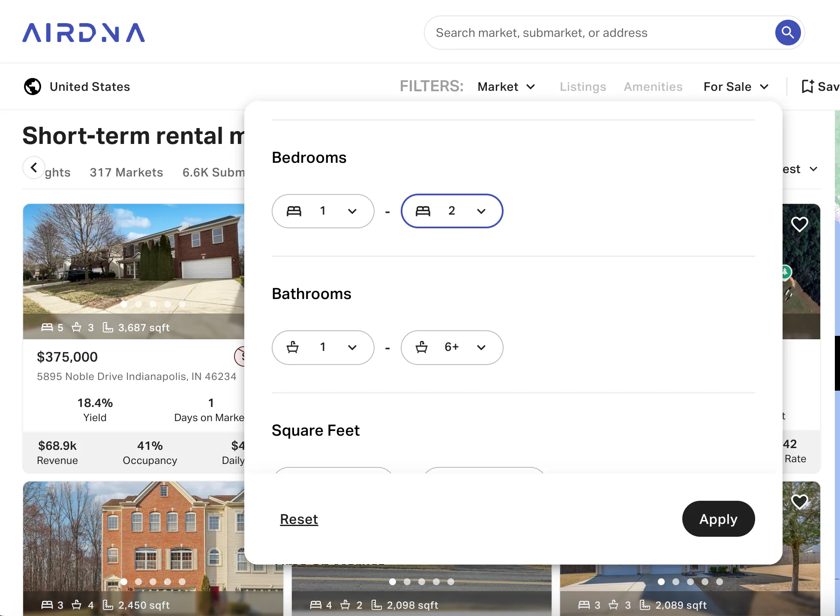The height and width of the screenshot is (616, 840).
Task: Click the Save bookmark icon
Action: pyautogui.click(x=807, y=87)
